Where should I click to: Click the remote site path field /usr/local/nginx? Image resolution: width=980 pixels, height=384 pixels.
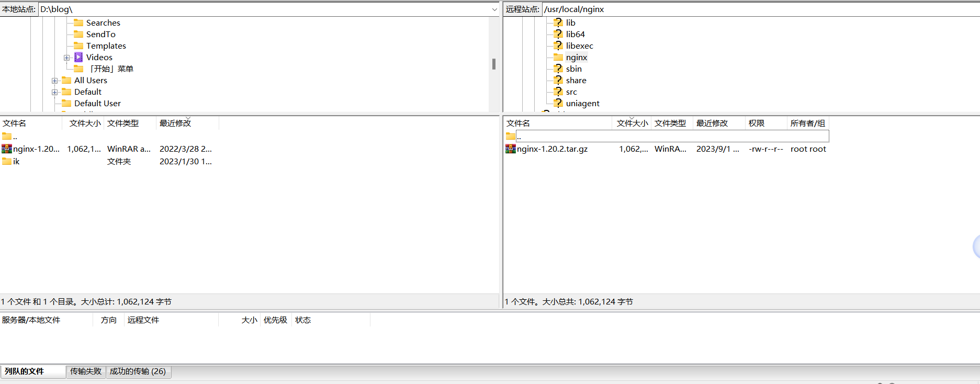[761, 9]
